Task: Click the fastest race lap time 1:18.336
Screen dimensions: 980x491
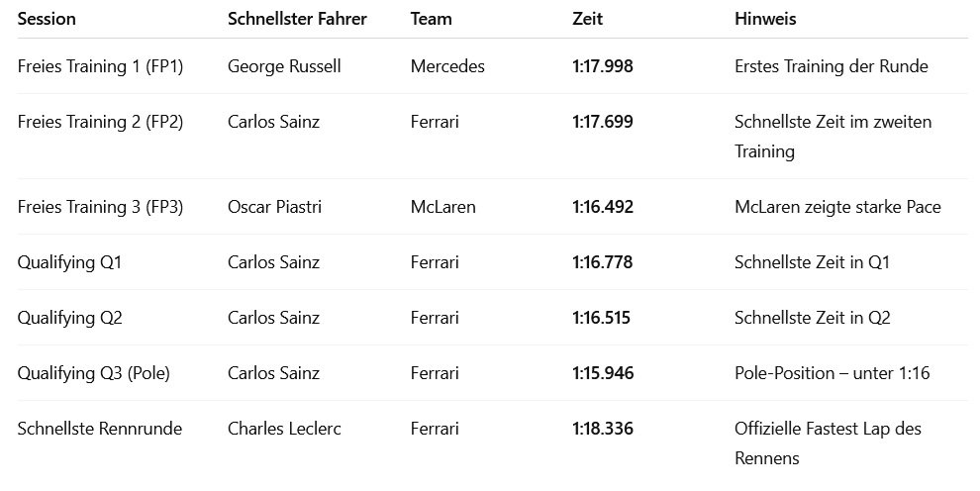Action: coord(603,429)
